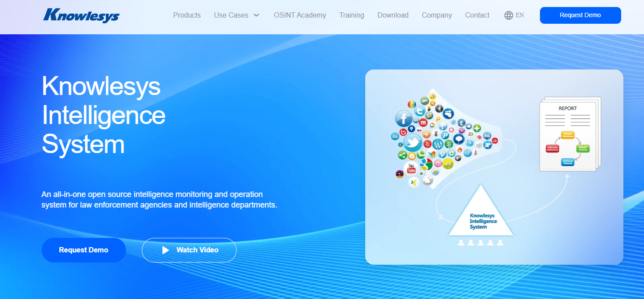
Task: Open the Products menu item
Action: (187, 15)
